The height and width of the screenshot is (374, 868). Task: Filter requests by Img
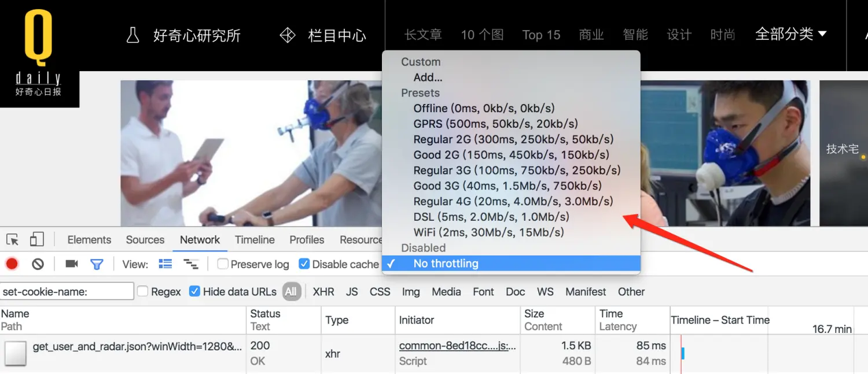tap(411, 292)
